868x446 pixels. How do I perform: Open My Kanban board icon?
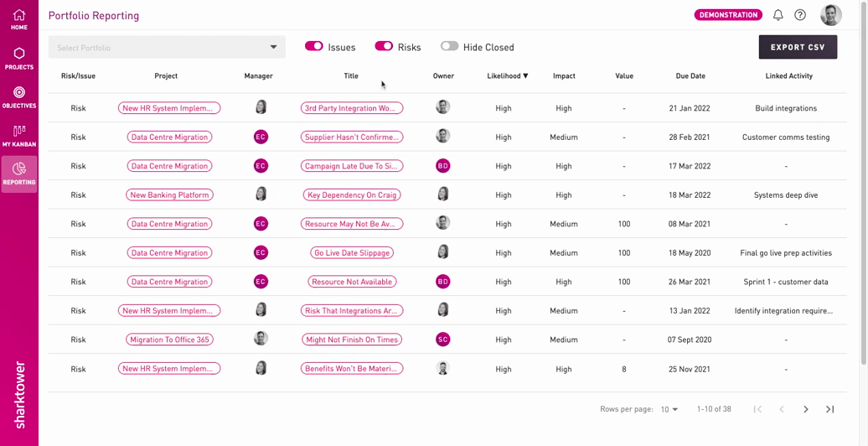pos(18,131)
